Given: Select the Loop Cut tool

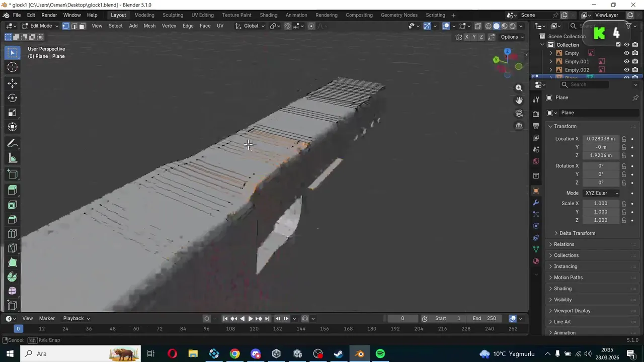Looking at the screenshot, I should tap(13, 234).
